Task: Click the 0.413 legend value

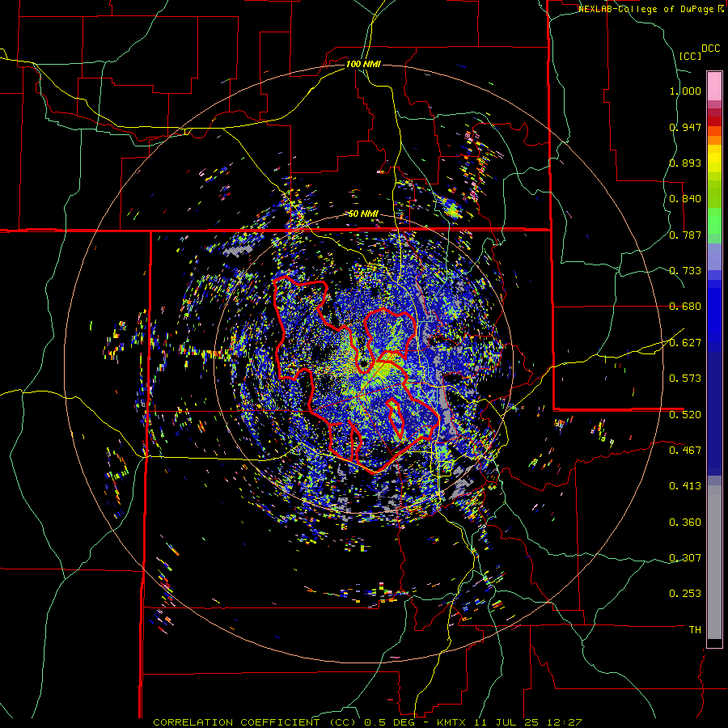Action: [x=685, y=486]
